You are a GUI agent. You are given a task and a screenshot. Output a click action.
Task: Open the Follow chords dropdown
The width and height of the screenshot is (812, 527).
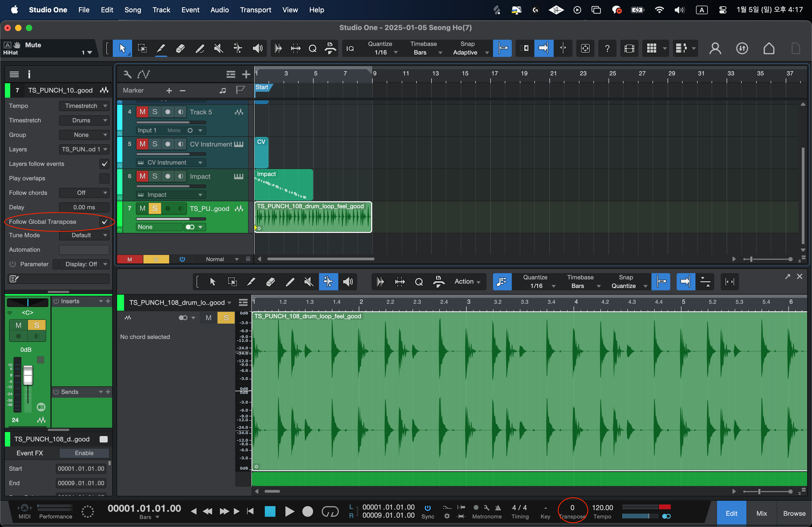point(84,193)
